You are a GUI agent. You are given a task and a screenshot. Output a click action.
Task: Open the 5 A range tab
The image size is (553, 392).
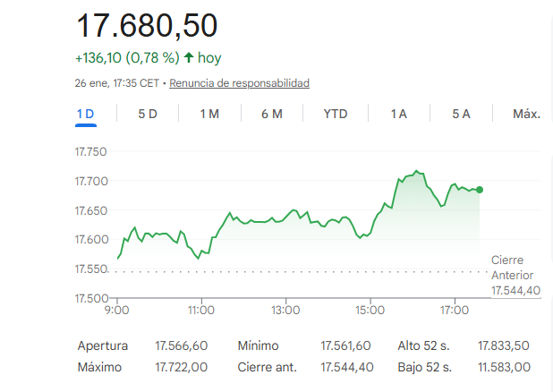tap(461, 114)
